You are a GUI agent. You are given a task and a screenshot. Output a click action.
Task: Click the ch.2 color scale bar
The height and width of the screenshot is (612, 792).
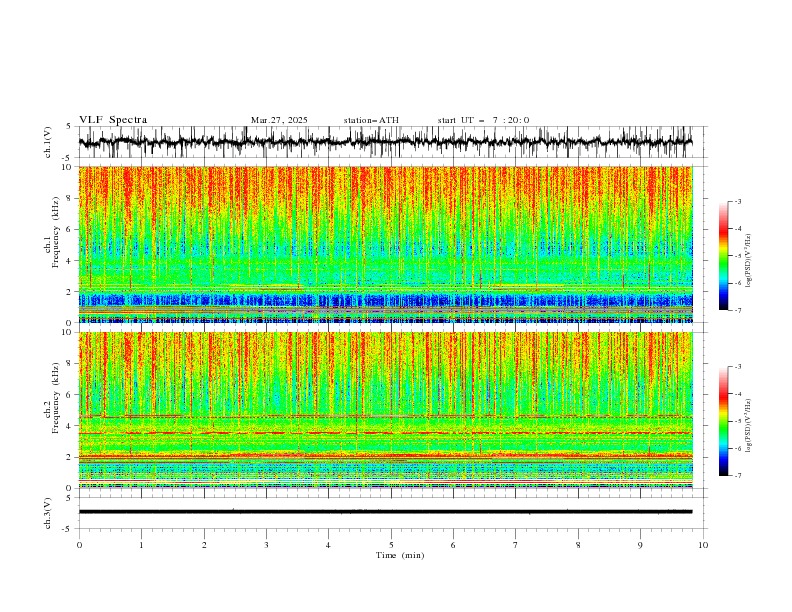(x=723, y=421)
